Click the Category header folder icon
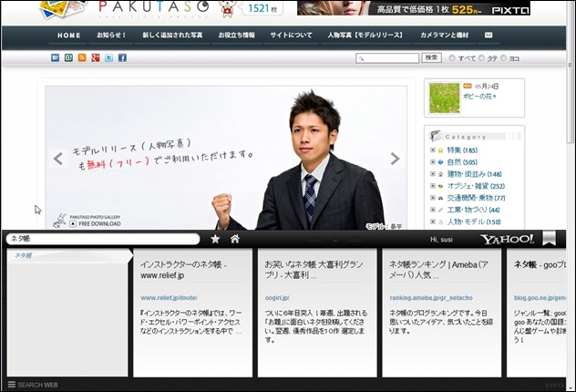 (x=436, y=136)
